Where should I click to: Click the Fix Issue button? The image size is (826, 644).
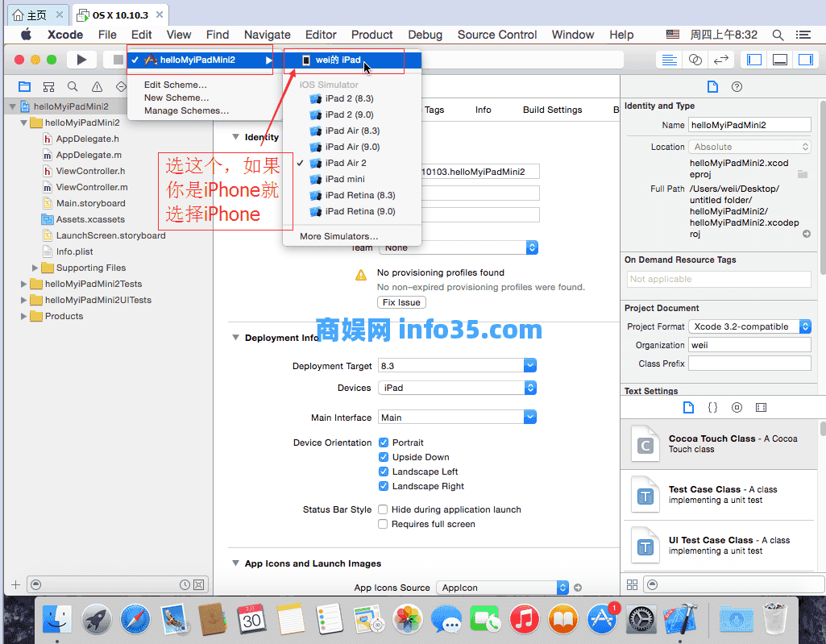pos(401,302)
